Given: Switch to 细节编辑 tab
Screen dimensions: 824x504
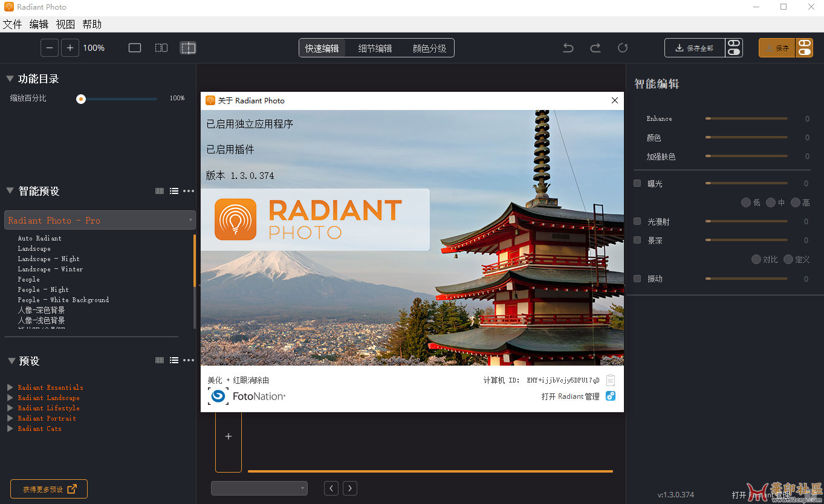Looking at the screenshot, I should 375,48.
